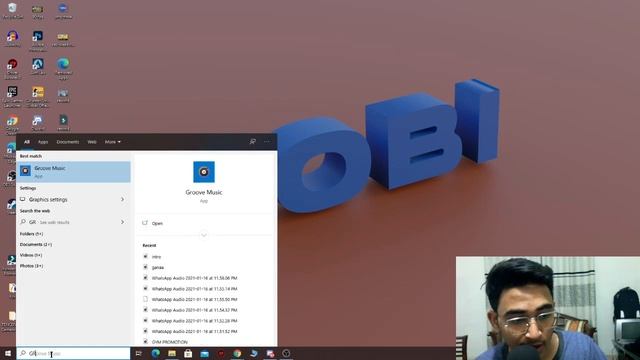Expand the Videos (5+) results group

click(31, 255)
